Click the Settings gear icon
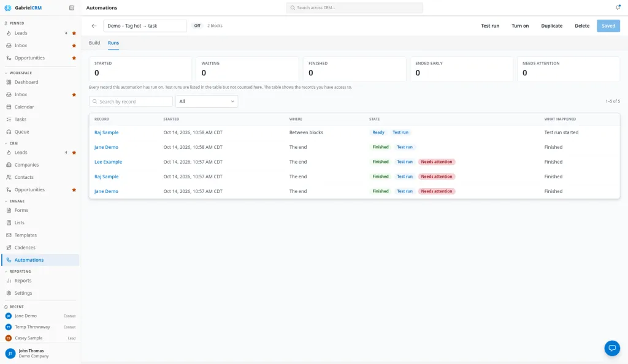 tap(9, 293)
